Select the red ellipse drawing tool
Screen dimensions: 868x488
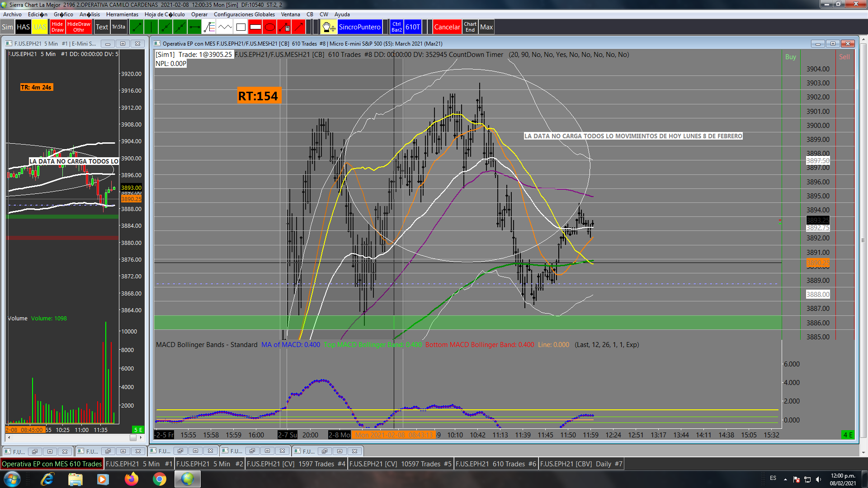click(270, 27)
